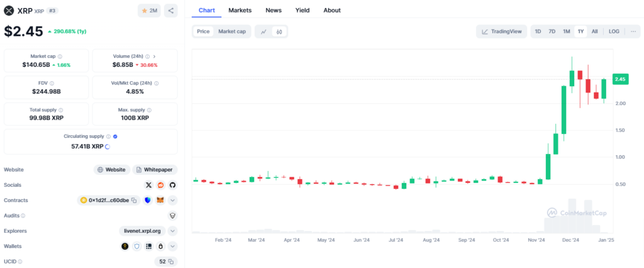Image resolution: width=644 pixels, height=268 pixels.
Task: Open the lock wallet icon in Wallets
Action: click(x=160, y=246)
